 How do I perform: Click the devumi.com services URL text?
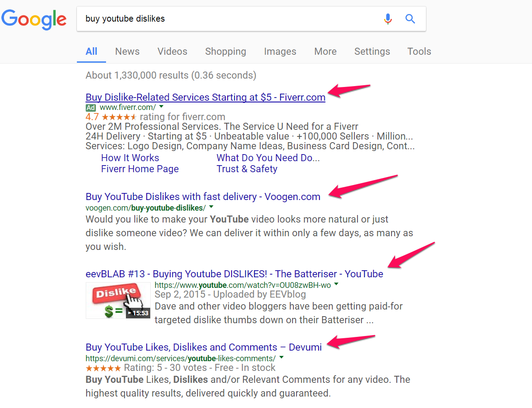pos(181,359)
